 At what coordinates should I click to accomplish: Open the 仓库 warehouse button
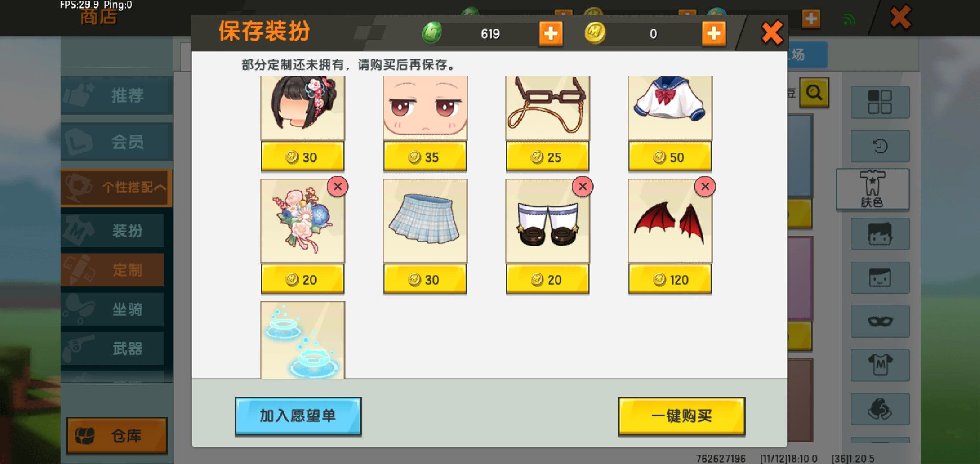point(117,436)
